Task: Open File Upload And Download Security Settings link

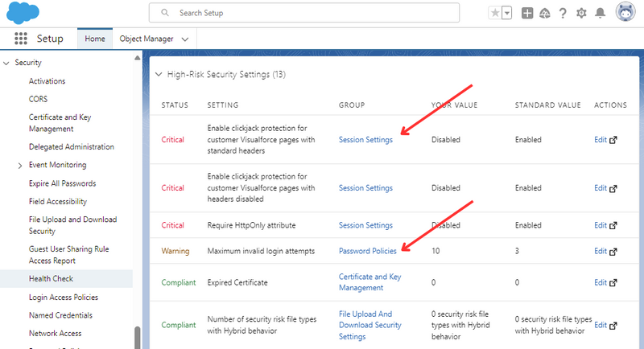Action: [x=369, y=325]
